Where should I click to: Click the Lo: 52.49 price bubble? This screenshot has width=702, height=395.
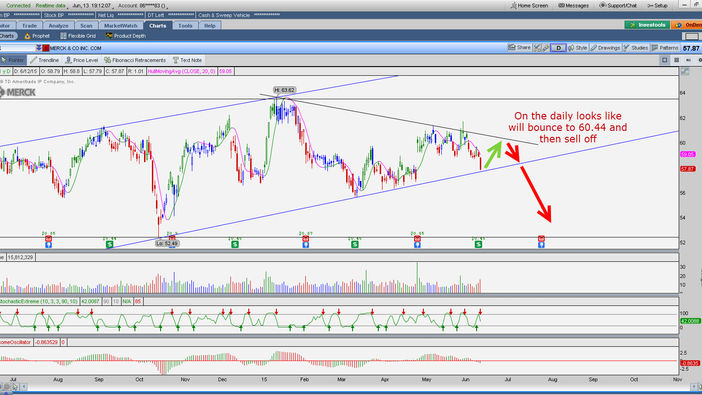click(167, 244)
